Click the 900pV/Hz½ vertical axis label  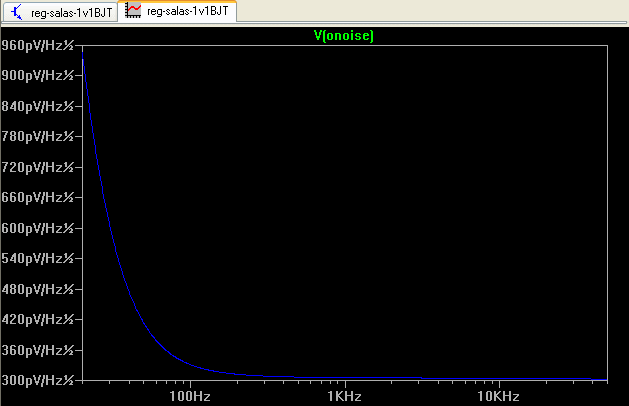pos(38,75)
